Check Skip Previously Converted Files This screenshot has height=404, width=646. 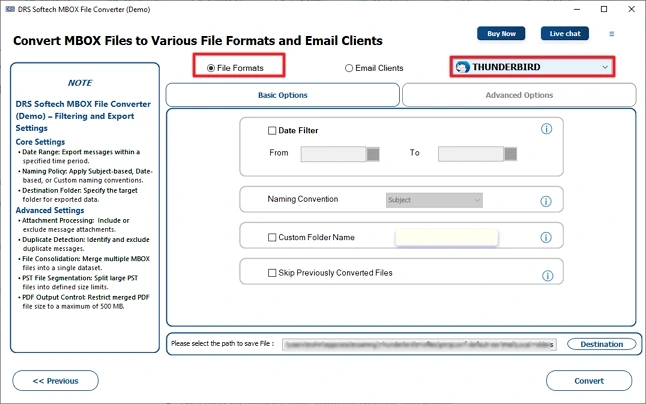pos(272,273)
